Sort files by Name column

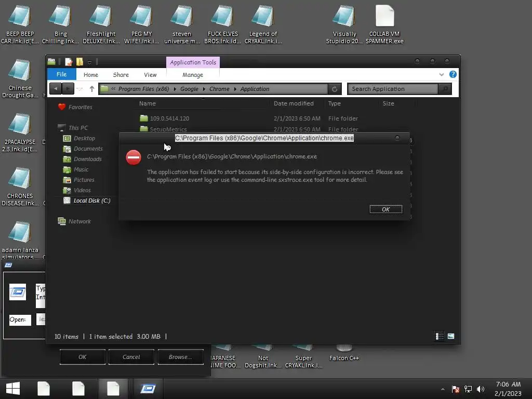click(147, 103)
